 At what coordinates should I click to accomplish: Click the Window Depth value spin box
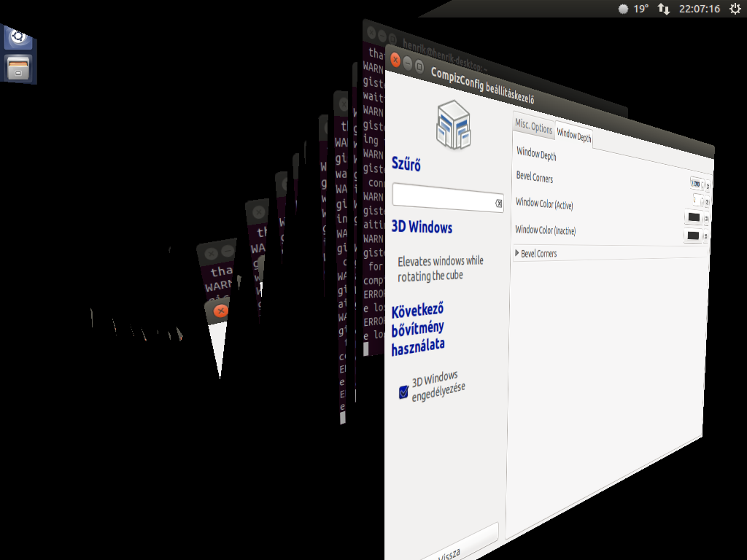point(697,183)
